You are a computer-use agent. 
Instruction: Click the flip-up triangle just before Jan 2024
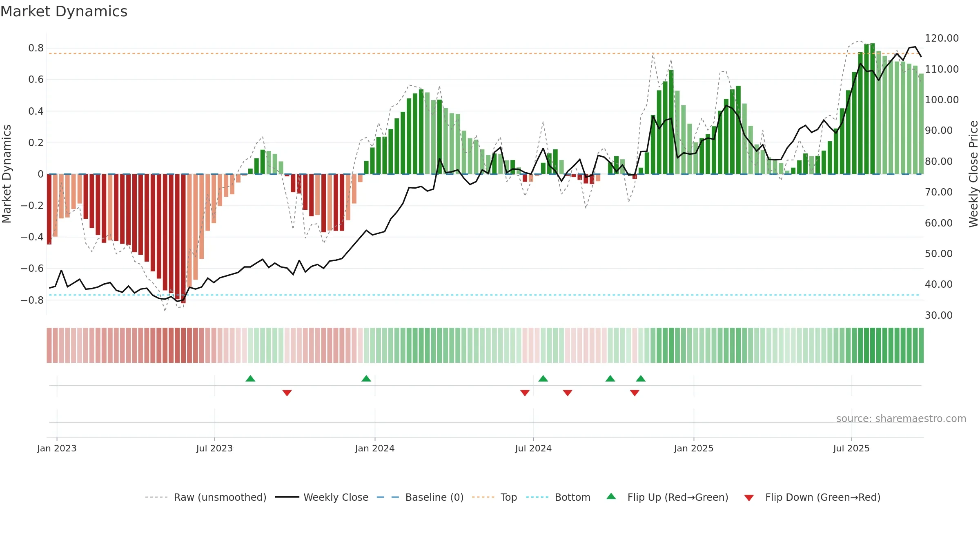click(x=366, y=378)
